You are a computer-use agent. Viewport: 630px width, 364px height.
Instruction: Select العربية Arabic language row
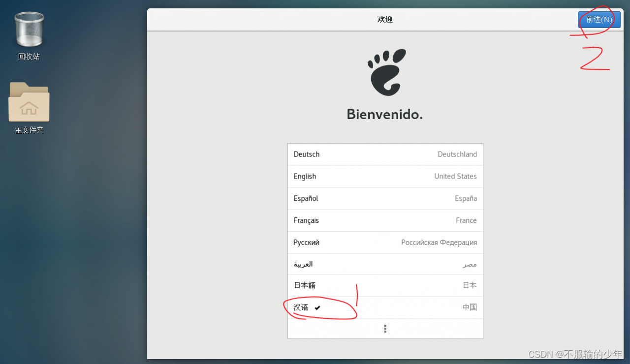point(385,264)
